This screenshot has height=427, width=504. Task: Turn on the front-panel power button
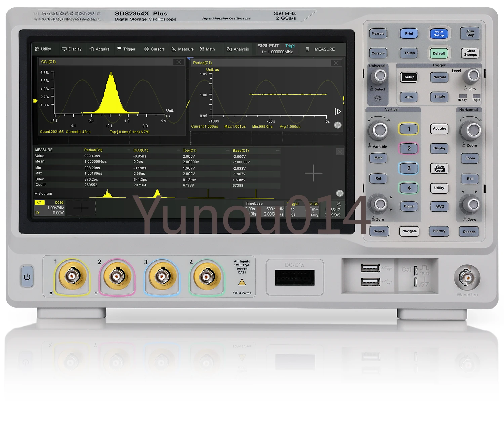pos(27,277)
